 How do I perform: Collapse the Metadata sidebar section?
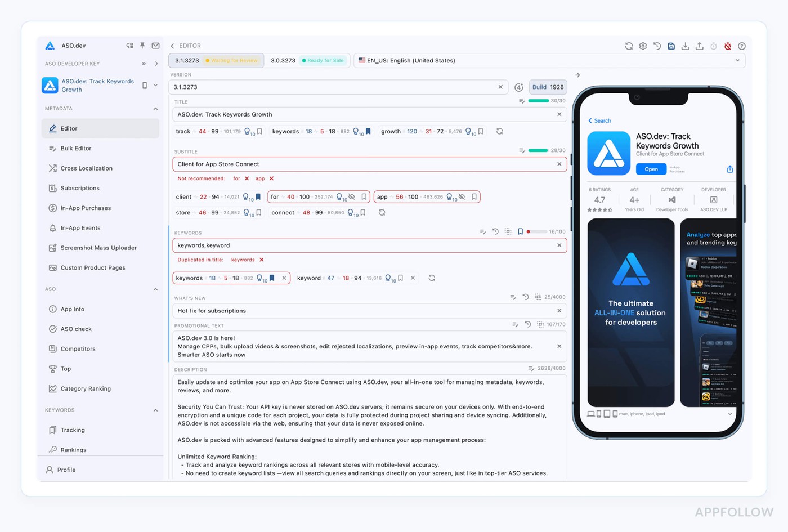pyautogui.click(x=155, y=109)
